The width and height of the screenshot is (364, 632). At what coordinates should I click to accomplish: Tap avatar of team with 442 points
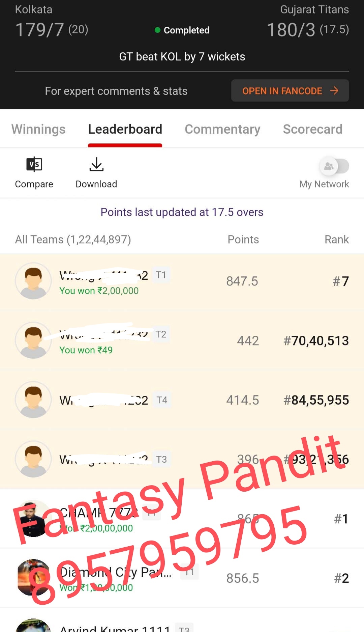(33, 340)
